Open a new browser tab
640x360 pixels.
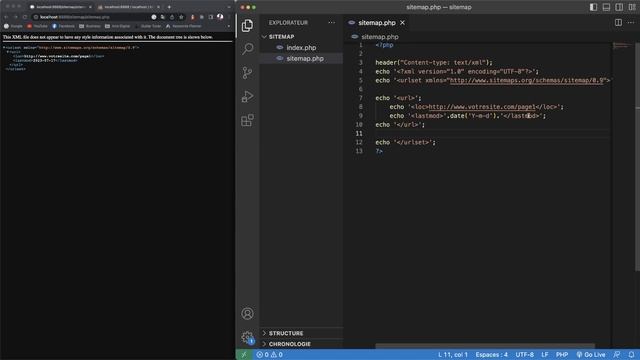[x=169, y=7]
